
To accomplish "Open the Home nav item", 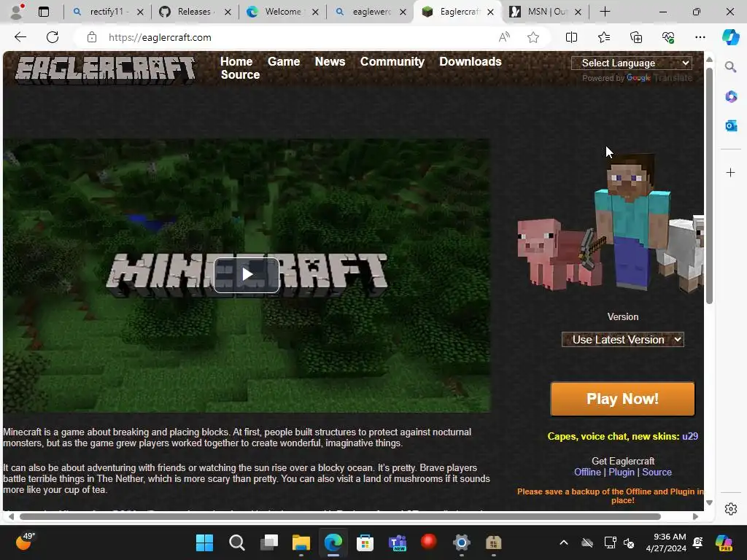I will coord(236,61).
